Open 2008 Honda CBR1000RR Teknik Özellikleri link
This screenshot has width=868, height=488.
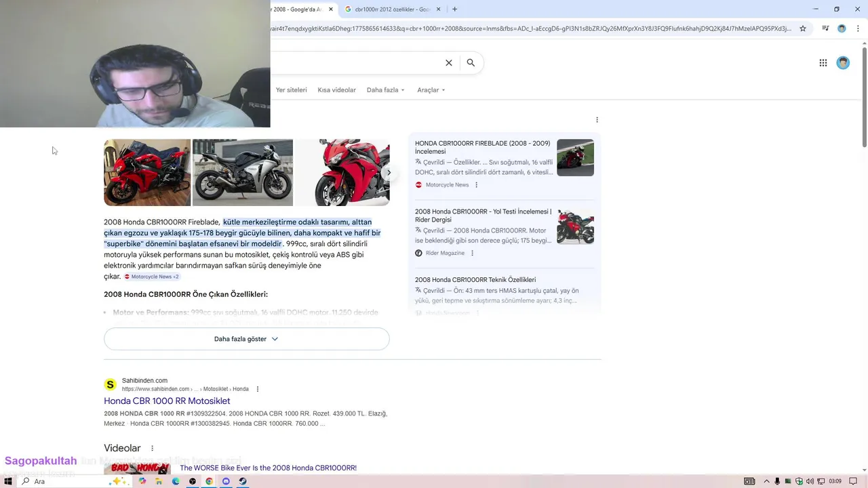pos(475,279)
